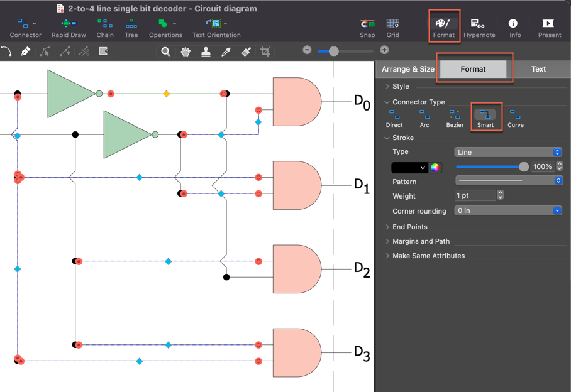Choose Bezier connector type
Viewport: 571px width, 392px height.
tap(455, 119)
